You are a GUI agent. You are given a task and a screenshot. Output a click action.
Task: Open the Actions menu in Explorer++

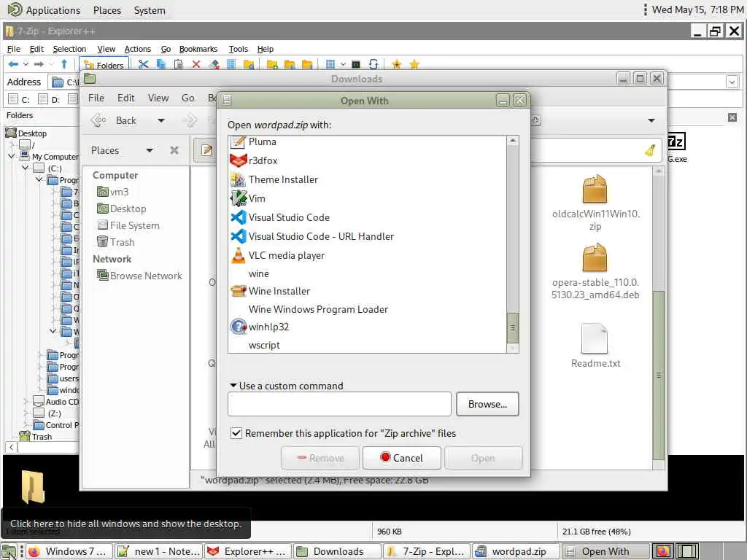tap(137, 49)
